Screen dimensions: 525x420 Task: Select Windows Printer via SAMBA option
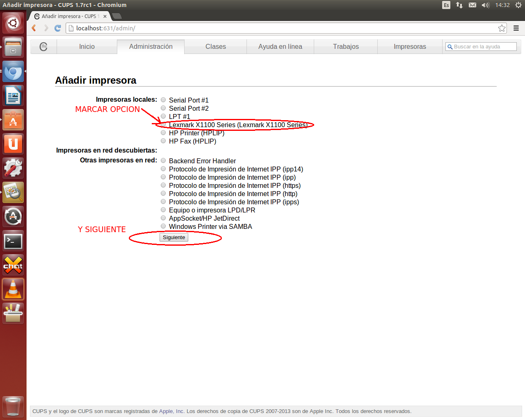(x=163, y=226)
